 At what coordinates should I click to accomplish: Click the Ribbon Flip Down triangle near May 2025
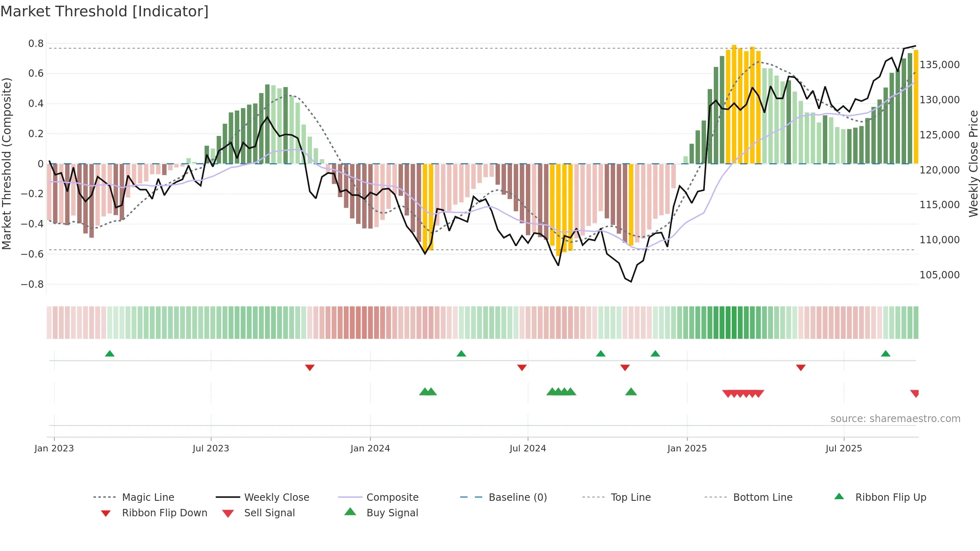(800, 368)
